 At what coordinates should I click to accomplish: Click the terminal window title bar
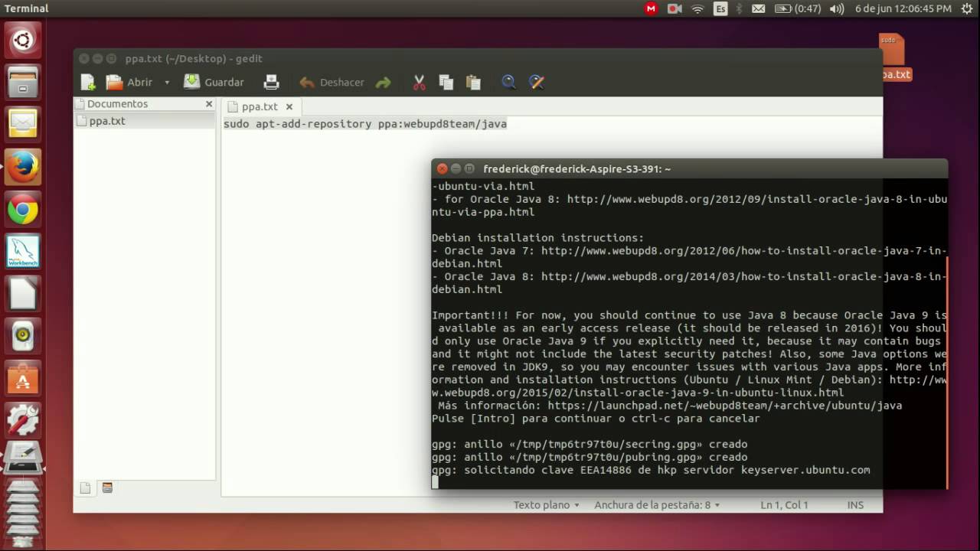click(x=689, y=168)
